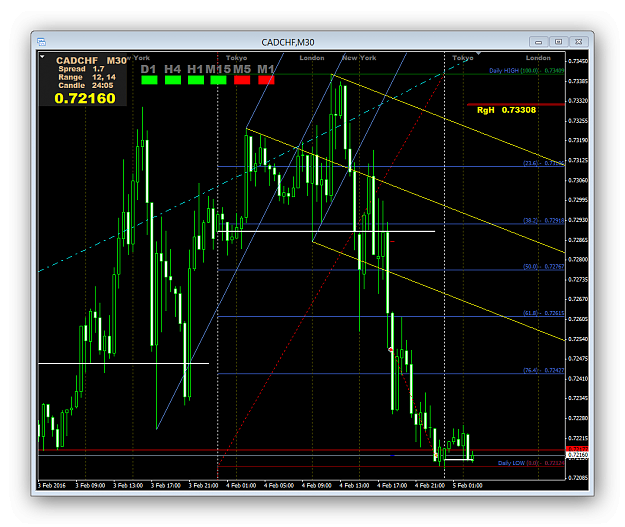Image resolution: width=625 pixels, height=527 pixels.
Task: Click the 38.2 fibonacci level label
Action: tap(544, 220)
